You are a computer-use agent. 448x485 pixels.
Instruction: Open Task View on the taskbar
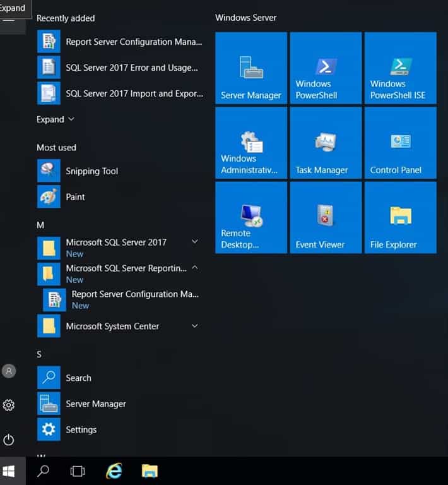[78, 471]
